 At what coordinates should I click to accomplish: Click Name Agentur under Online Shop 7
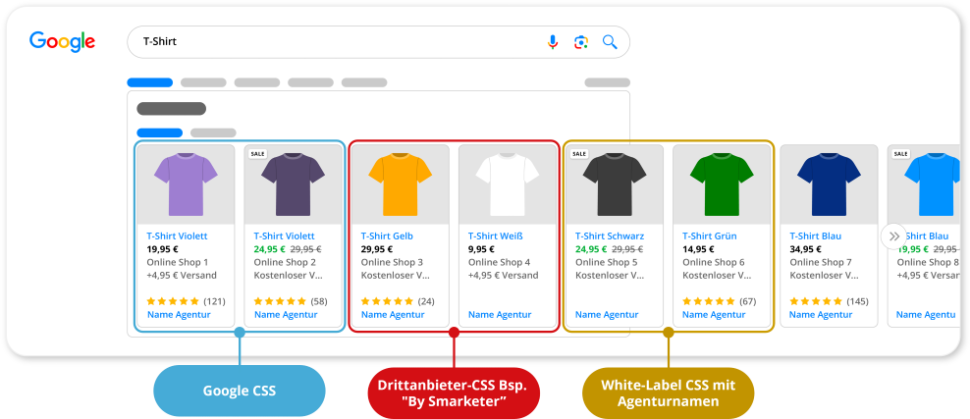(822, 314)
